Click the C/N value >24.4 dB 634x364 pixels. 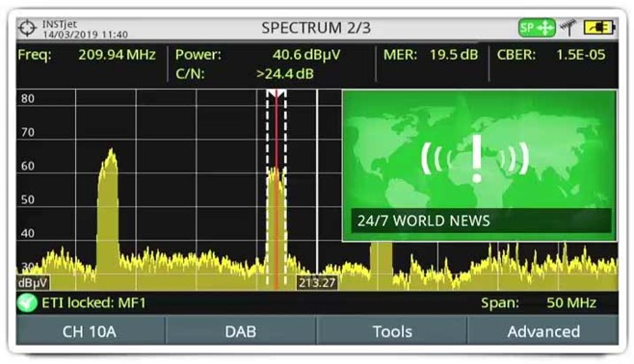click(x=285, y=74)
